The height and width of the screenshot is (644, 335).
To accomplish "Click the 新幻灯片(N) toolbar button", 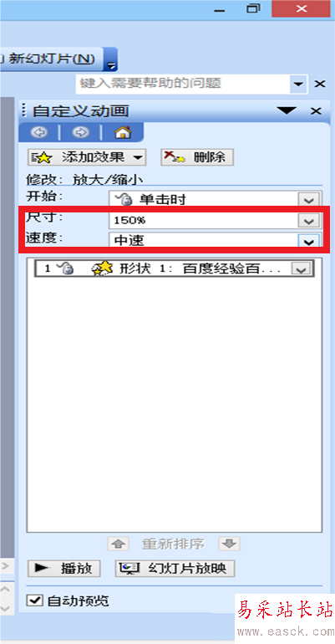I will click(49, 59).
